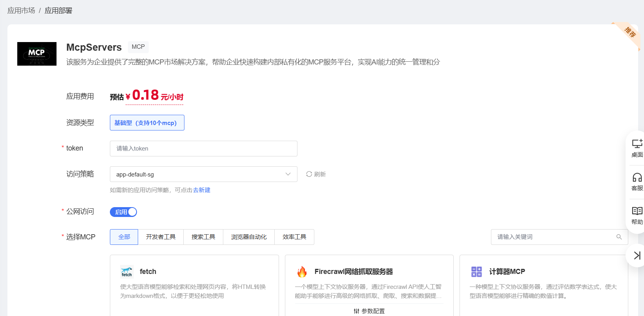
Task: Select the 搜索工具 category tab
Action: 203,237
